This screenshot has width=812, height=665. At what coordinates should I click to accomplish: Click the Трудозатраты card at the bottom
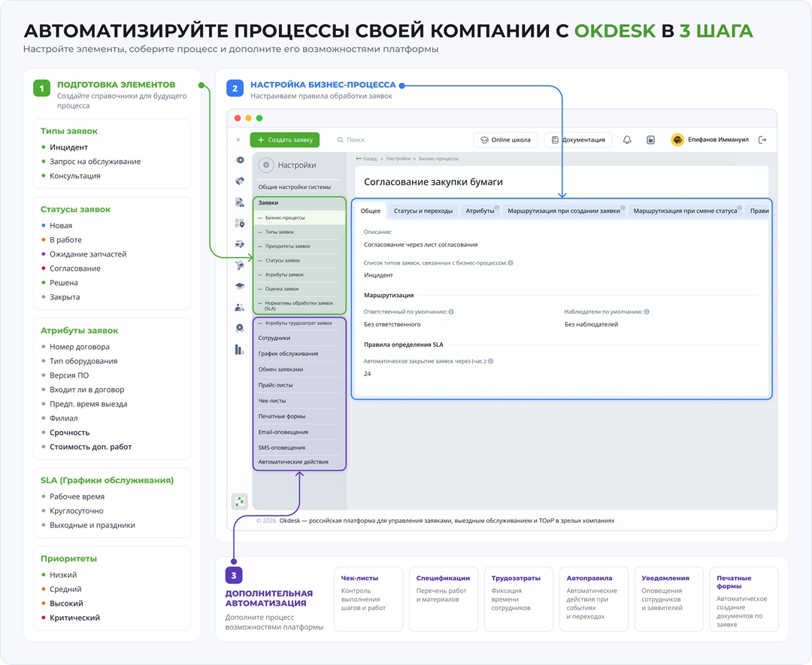coord(519,599)
